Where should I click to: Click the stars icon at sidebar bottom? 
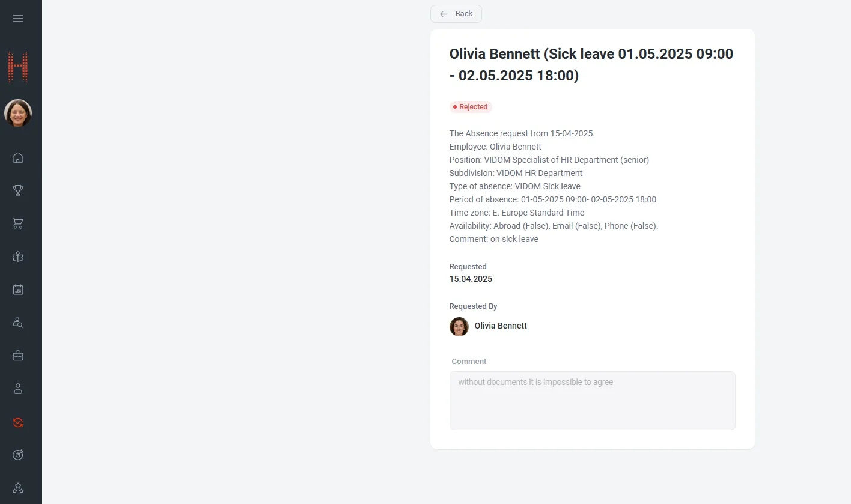(18, 488)
